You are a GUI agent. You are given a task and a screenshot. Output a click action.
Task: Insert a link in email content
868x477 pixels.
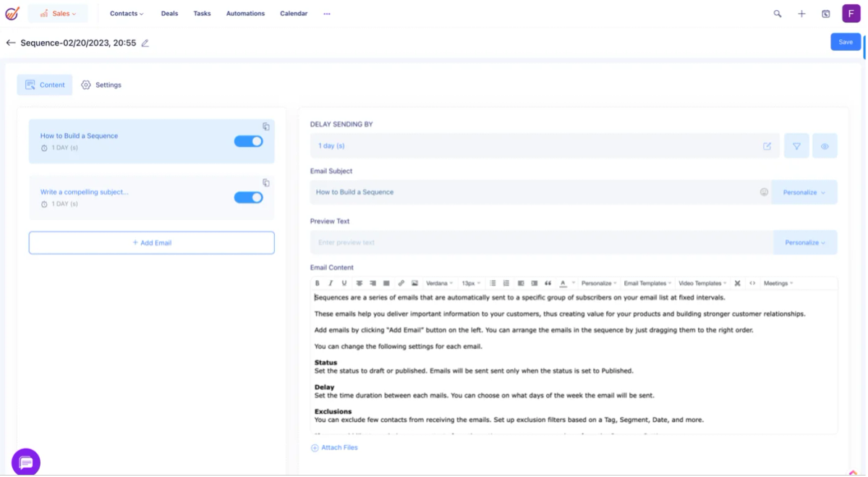[x=401, y=283]
